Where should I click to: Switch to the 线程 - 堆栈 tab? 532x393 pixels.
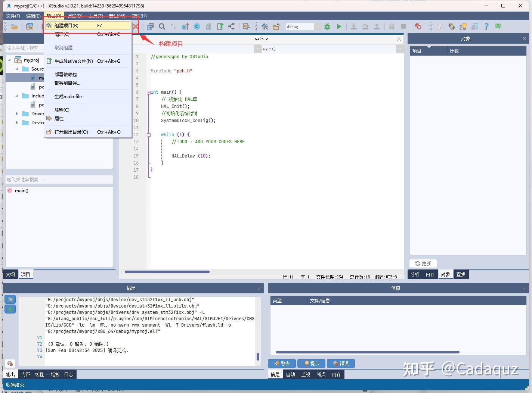(47, 374)
